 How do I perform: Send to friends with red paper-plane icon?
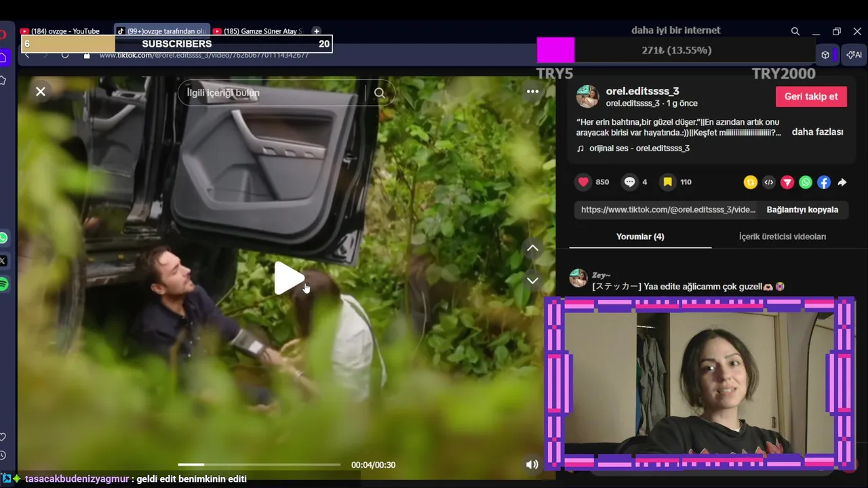tap(787, 182)
